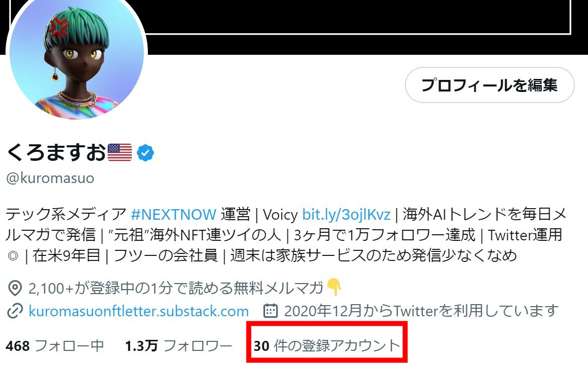Open the #NEXTNOW hashtag link
588x366 pixels.
pos(173,215)
